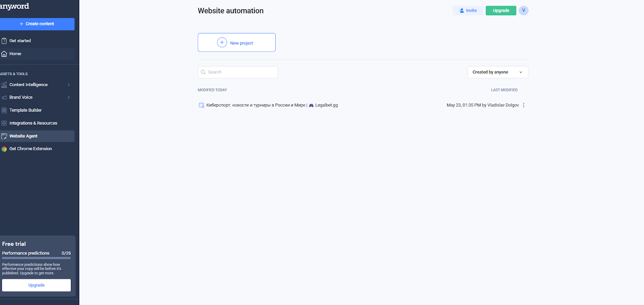644x305 pixels.
Task: Click the 0/25 predictions counter
Action: pyautogui.click(x=66, y=253)
